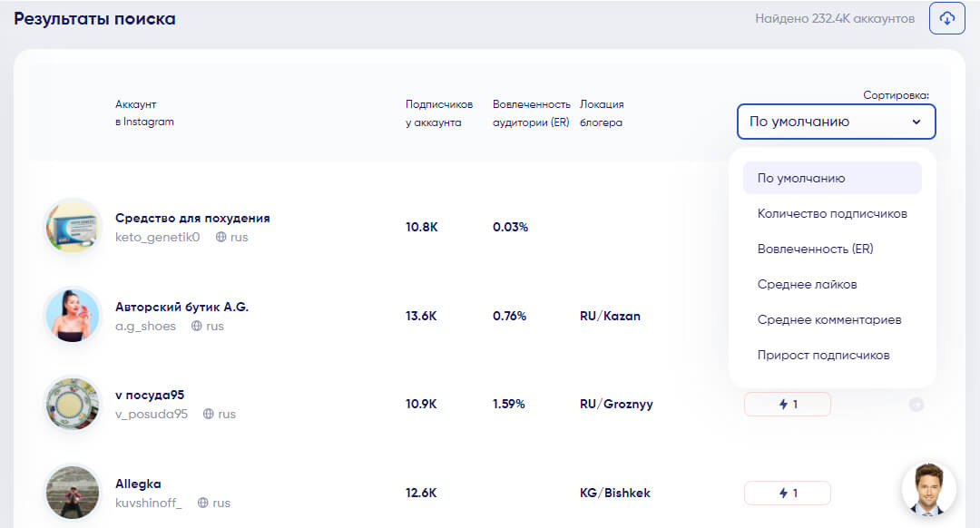Image resolution: width=980 pixels, height=528 pixels.
Task: Click arrow icon in v_posuda95 row
Action: (x=916, y=405)
